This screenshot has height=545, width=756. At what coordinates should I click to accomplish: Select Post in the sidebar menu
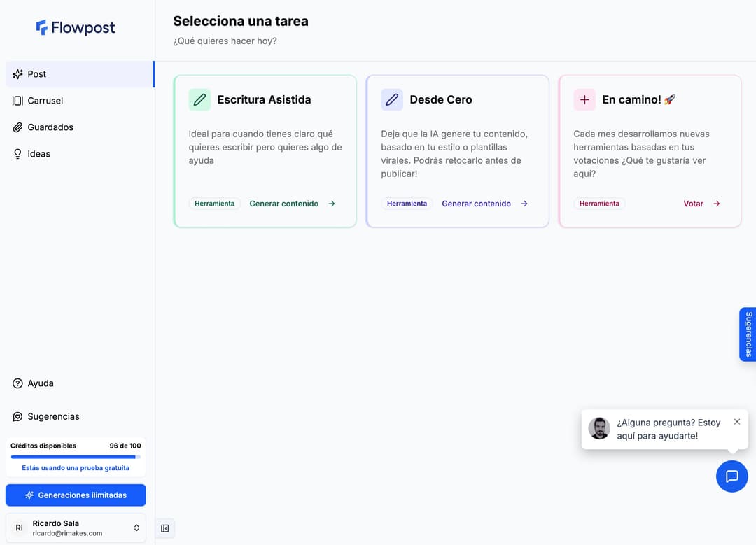[x=37, y=74]
